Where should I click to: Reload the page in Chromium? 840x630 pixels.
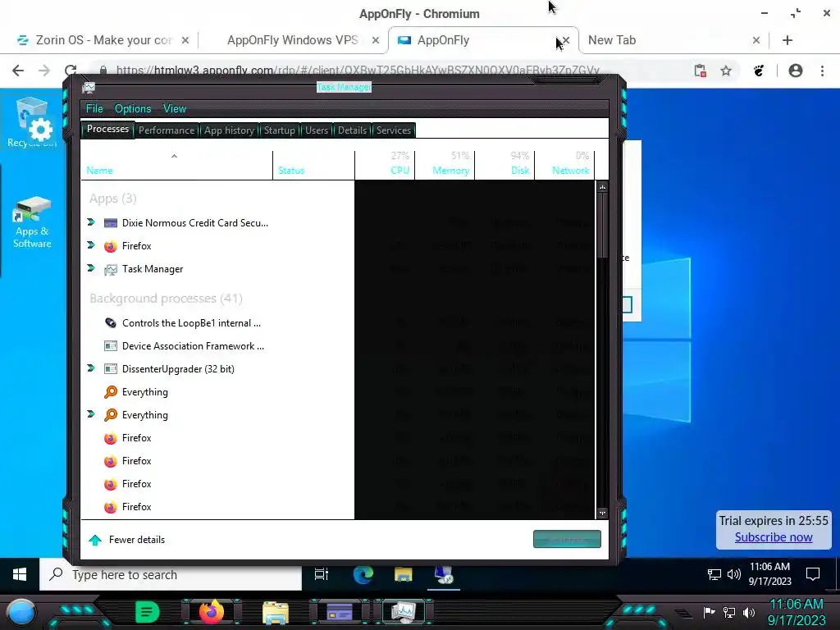click(71, 71)
